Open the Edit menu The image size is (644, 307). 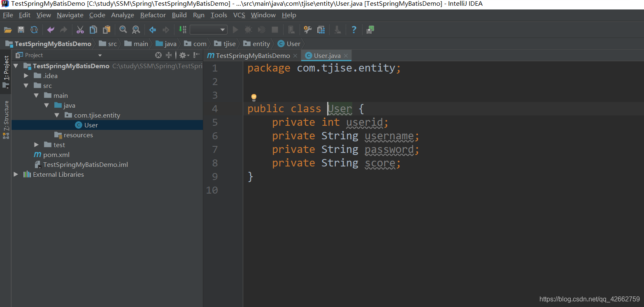[x=25, y=15]
